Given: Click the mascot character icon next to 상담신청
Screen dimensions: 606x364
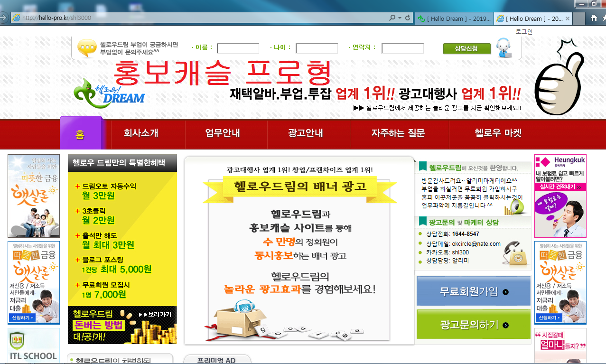Looking at the screenshot, I should click(x=503, y=47).
